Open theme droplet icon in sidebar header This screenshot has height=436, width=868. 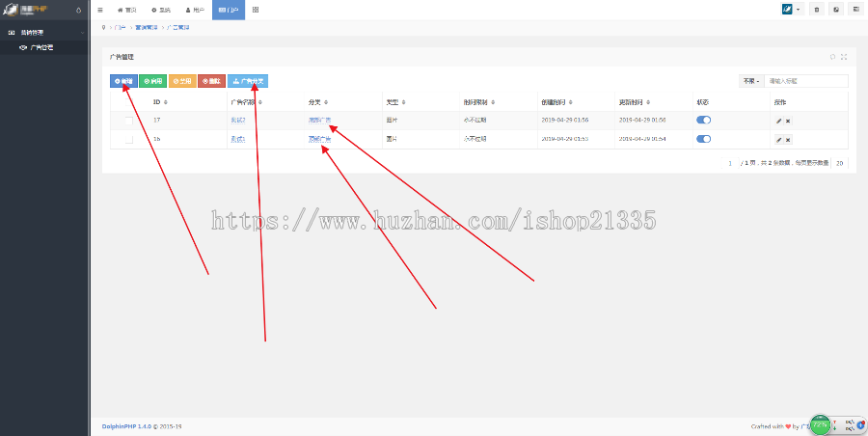[78, 10]
